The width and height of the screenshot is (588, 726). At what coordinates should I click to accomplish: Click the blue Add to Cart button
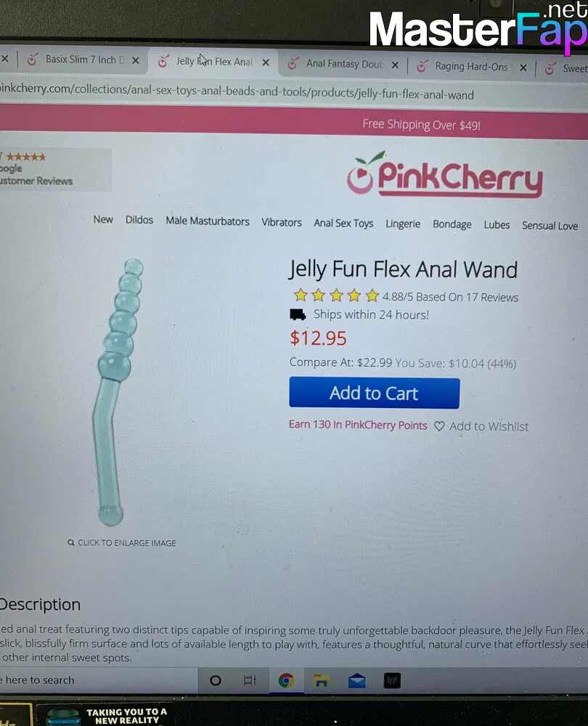[374, 393]
